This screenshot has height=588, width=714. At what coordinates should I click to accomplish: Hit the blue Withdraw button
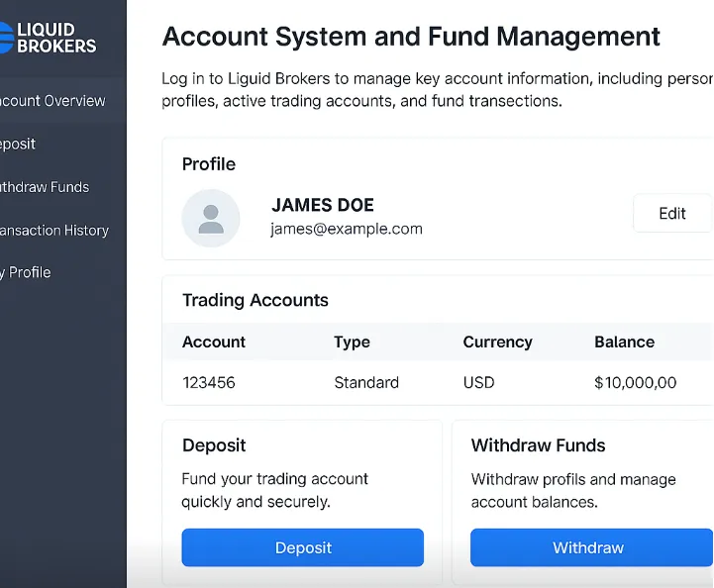tap(588, 547)
